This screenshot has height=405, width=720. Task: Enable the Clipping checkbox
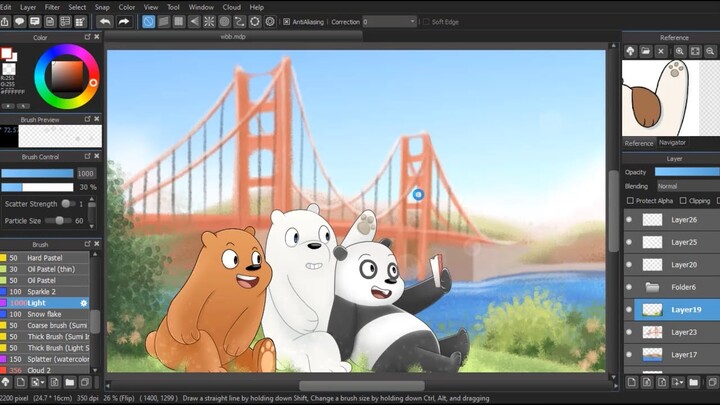pyautogui.click(x=683, y=201)
